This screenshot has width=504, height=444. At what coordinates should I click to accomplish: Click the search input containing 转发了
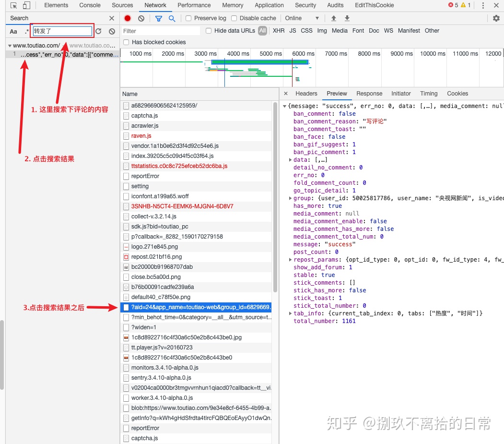pos(61,30)
